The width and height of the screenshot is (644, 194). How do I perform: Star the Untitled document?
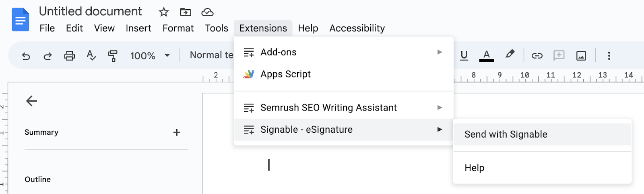[163, 12]
